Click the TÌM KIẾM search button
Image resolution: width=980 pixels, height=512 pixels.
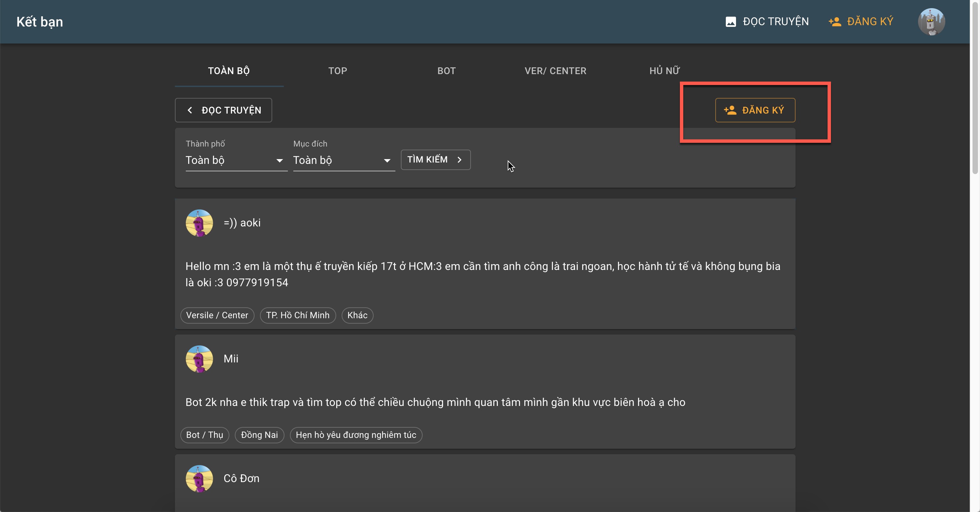436,160
